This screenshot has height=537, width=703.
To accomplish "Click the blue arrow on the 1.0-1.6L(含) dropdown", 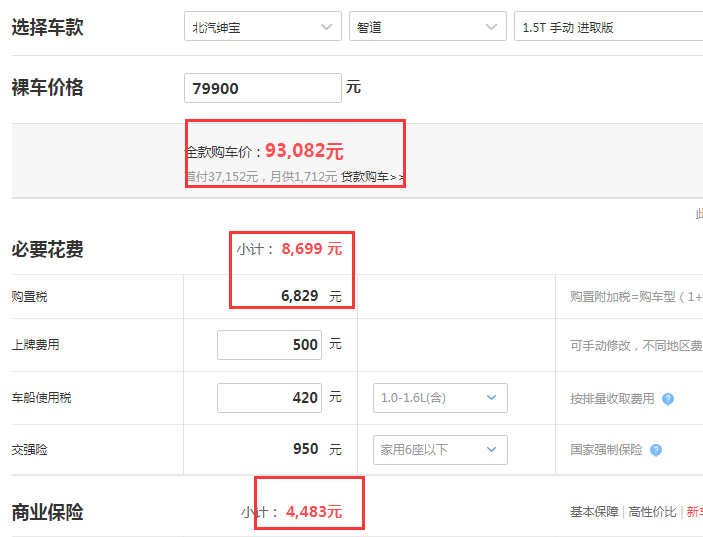I will click(491, 398).
